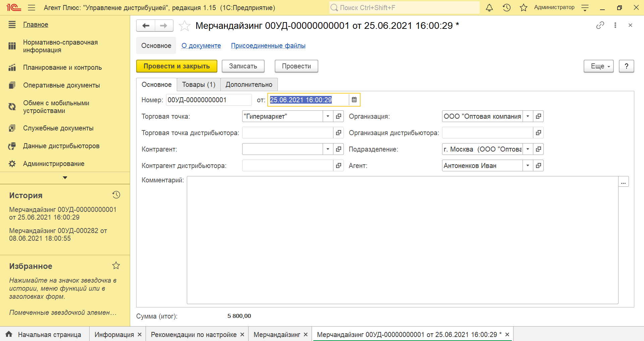644x341 pixels.
Task: Open the Еще dropdown menu
Action: pos(599,66)
